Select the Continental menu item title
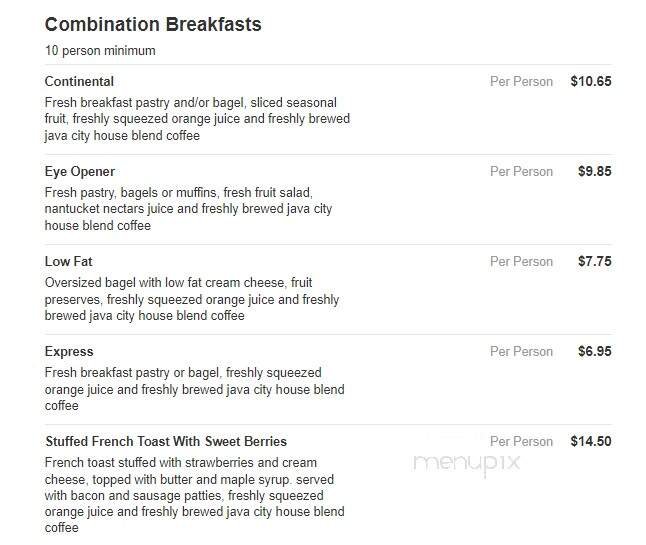646x545 pixels. click(79, 82)
